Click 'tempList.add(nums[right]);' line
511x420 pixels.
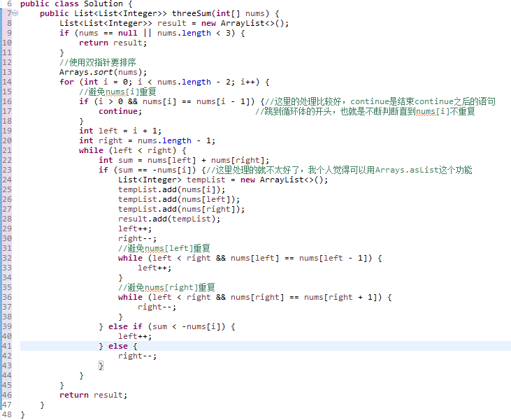181,209
